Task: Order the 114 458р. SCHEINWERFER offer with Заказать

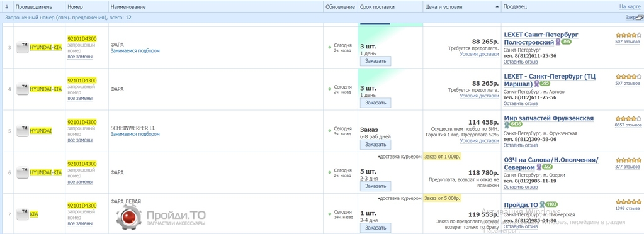Action: 375,145
